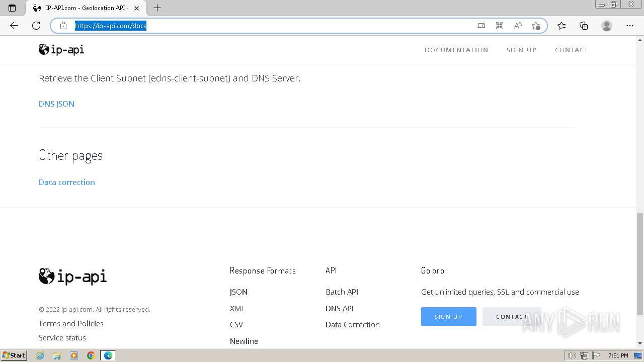Open the media player taskbar icon
The width and height of the screenshot is (644, 362).
point(74,355)
